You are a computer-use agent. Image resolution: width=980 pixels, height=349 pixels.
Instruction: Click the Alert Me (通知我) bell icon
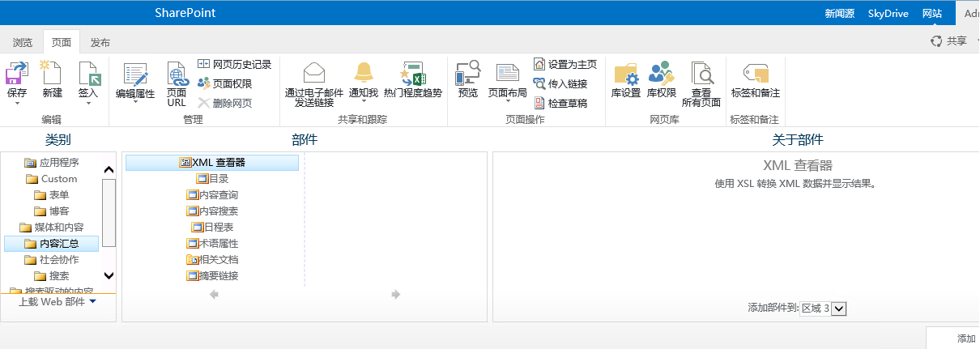(364, 73)
